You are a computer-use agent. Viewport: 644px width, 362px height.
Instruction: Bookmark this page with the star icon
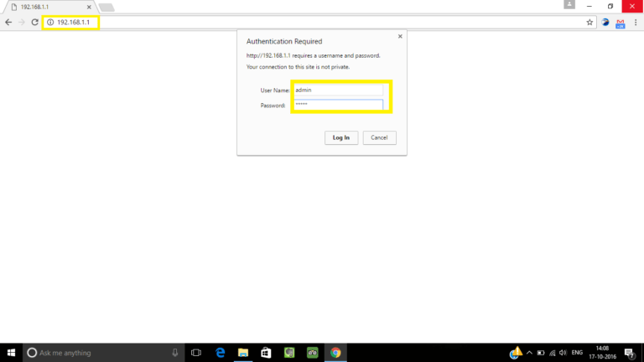click(x=589, y=23)
